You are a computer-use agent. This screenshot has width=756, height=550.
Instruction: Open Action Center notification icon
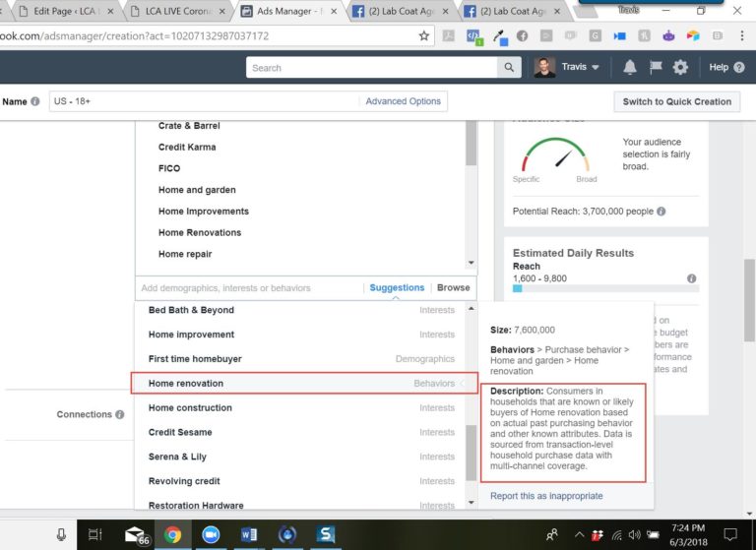click(730, 534)
